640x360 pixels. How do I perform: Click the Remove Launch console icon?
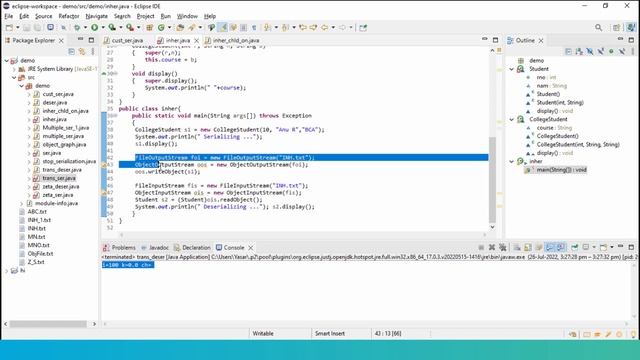coord(492,247)
